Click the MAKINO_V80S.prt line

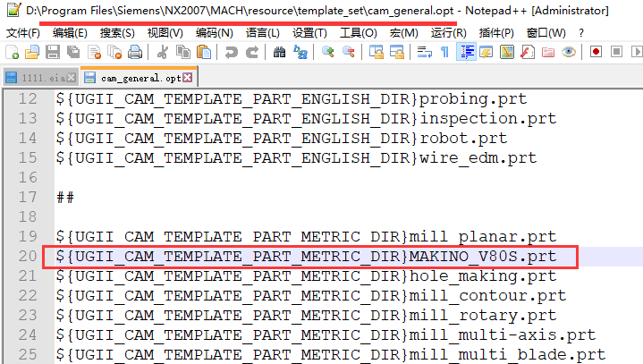click(306, 256)
